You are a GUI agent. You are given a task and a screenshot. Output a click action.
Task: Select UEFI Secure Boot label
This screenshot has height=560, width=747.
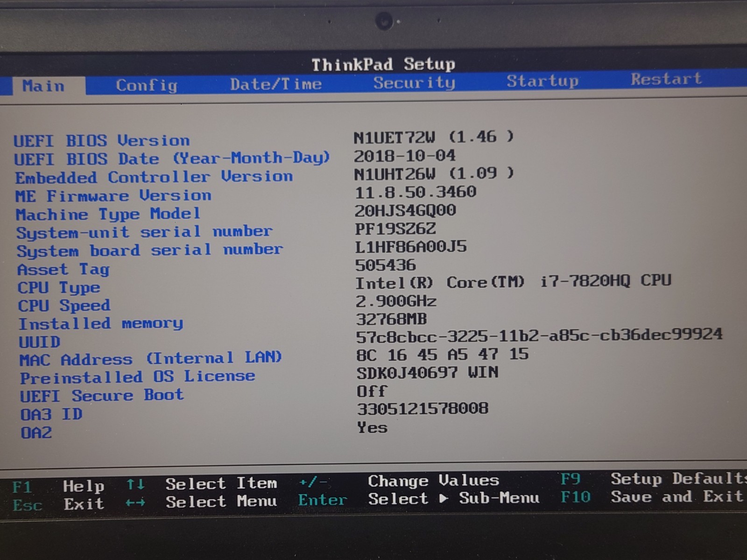coord(102,396)
